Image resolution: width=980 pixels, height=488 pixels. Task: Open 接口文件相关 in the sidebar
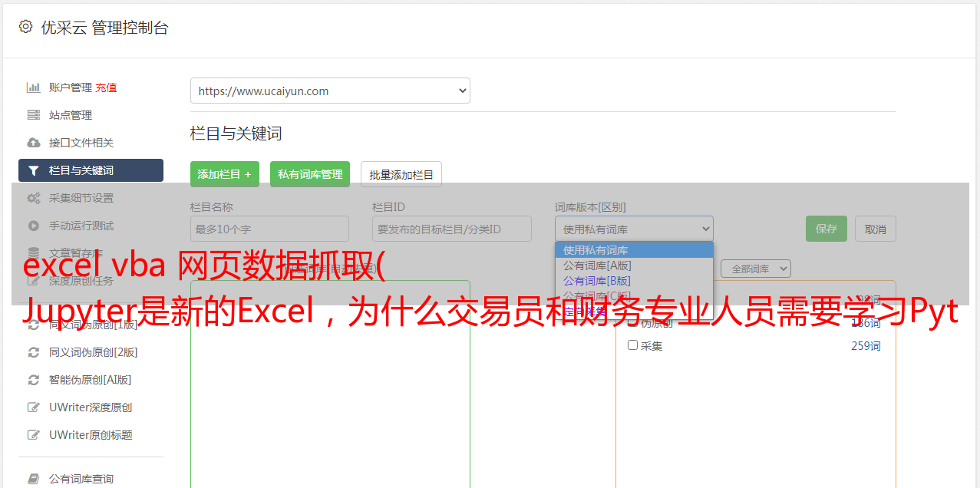click(81, 143)
